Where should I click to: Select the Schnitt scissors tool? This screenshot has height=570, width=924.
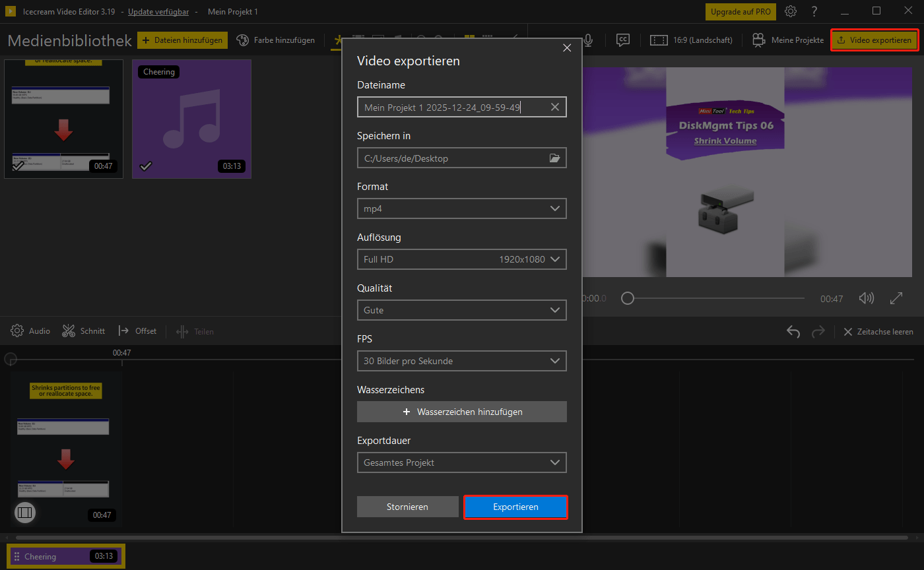click(69, 331)
